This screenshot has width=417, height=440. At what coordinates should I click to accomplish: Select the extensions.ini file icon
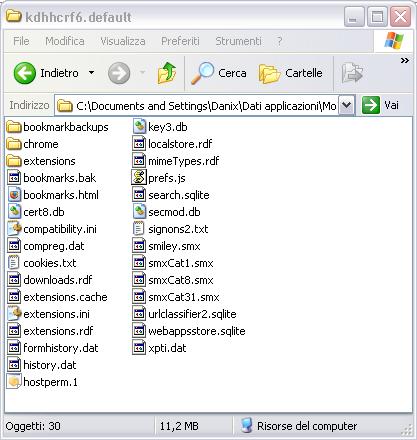pos(14,314)
